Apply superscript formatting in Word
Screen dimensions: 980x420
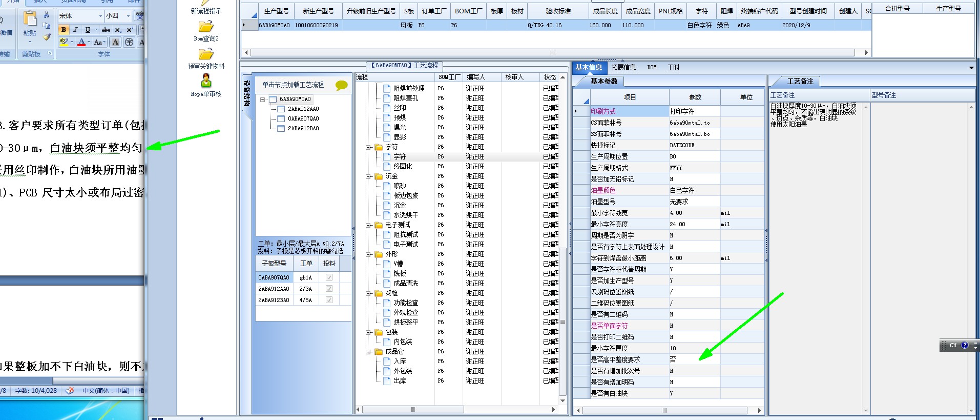130,30
